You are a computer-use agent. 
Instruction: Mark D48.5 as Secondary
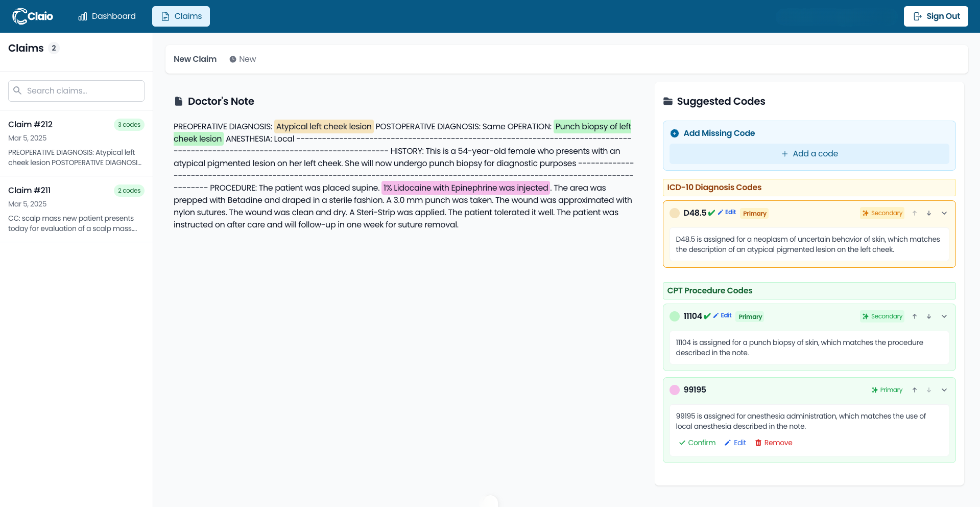point(882,213)
